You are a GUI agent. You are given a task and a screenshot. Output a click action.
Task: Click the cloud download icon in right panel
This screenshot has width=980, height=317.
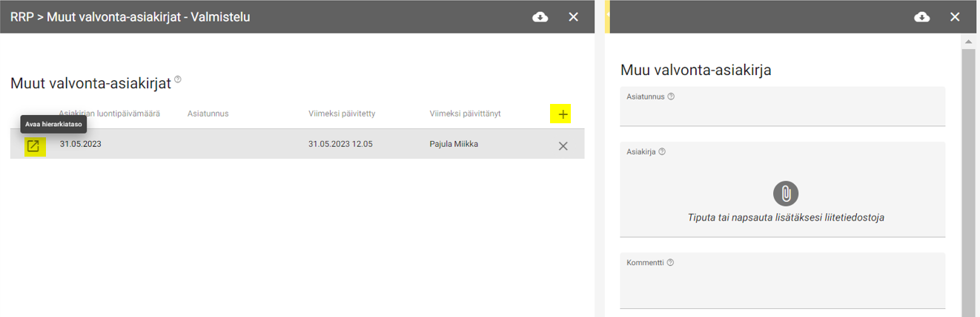point(922,17)
